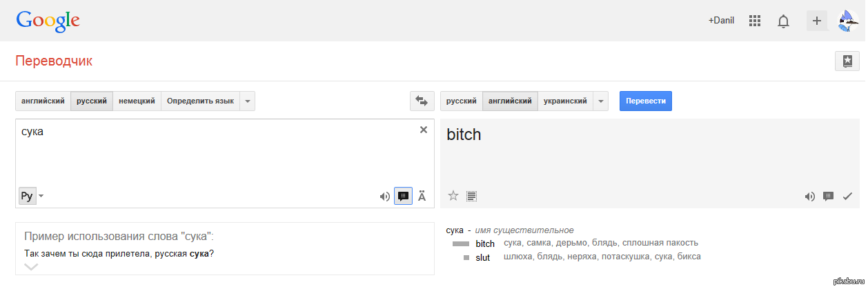Click the blue Перевести button
The height and width of the screenshot is (289, 868).
click(x=645, y=101)
